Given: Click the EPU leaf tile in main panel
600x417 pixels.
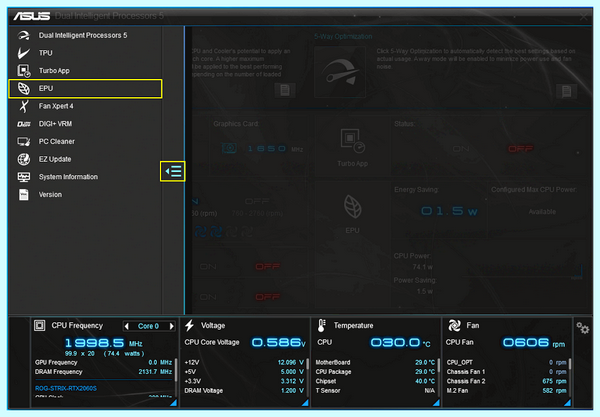Looking at the screenshot, I should 352,214.
